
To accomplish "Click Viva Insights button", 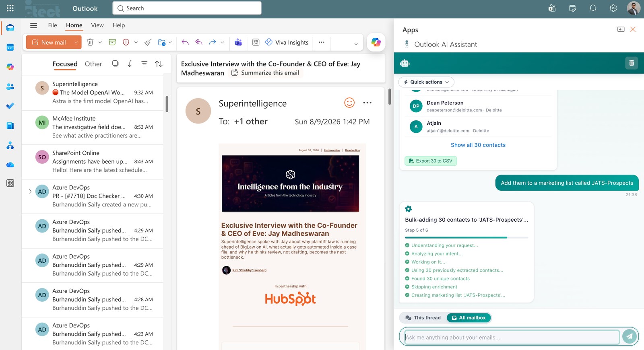I will 287,42.
